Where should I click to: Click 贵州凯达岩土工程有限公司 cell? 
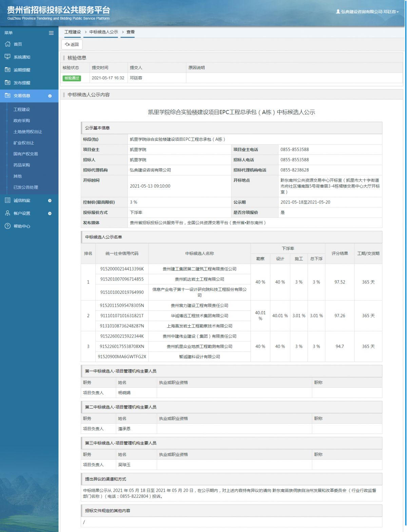point(199,279)
